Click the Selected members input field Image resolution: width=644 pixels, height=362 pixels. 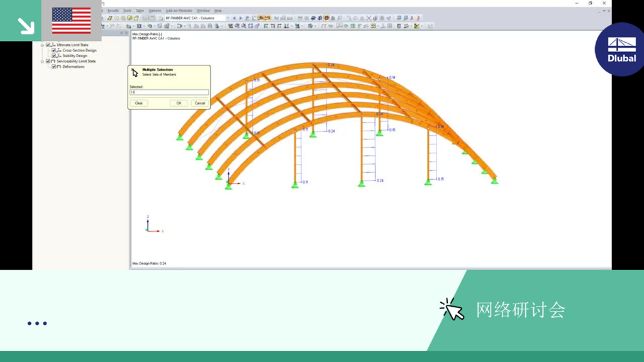click(169, 92)
